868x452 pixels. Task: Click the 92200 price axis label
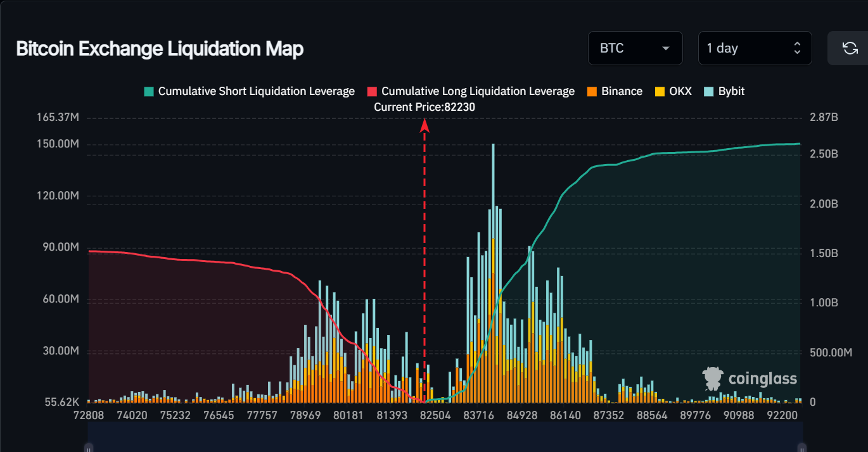[x=782, y=415]
